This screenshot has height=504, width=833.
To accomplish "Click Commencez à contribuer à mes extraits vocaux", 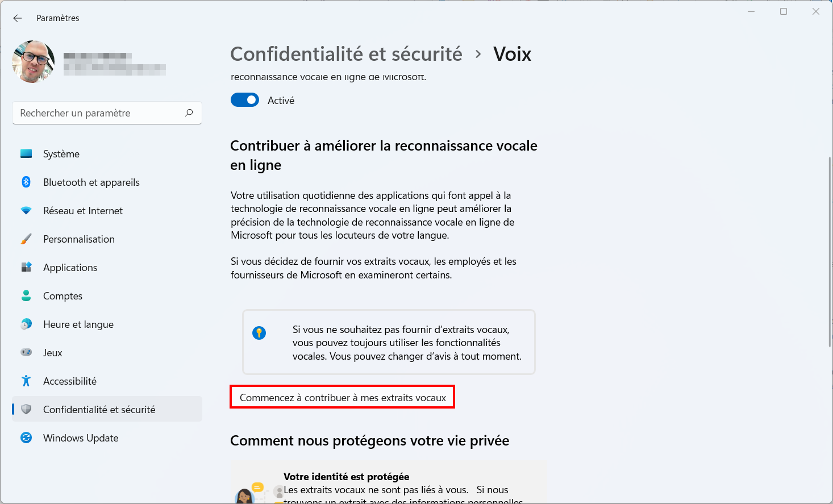I will pos(343,397).
